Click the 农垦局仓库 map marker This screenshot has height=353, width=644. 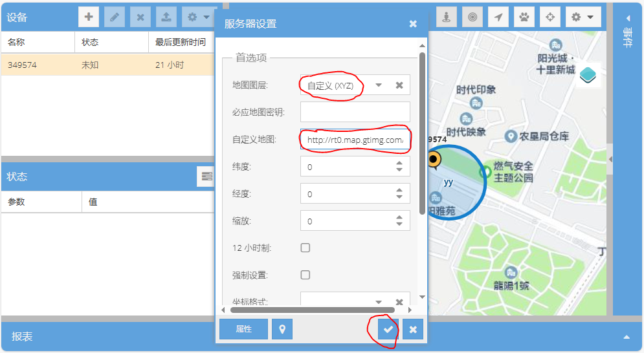511,136
